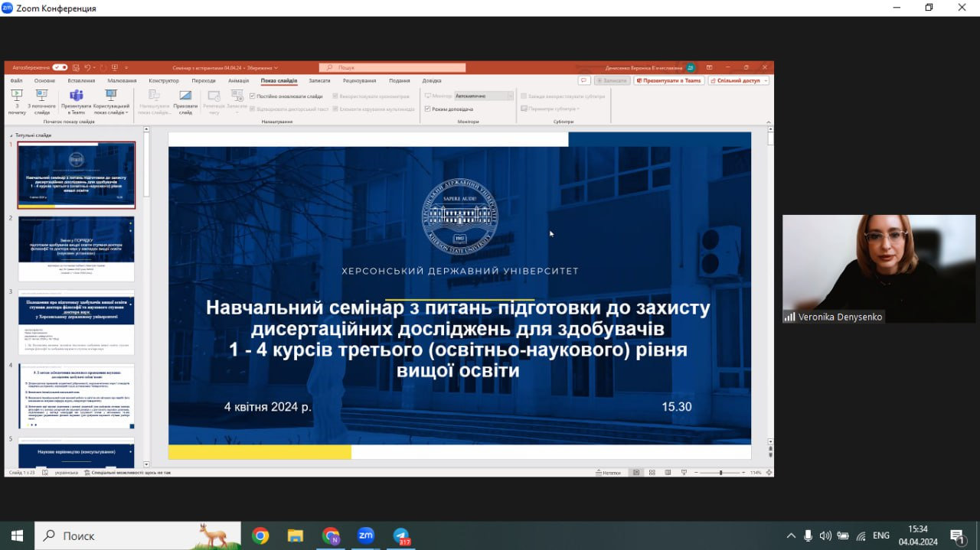
Task: Toggle 'Відтворювати дикторський текст' checkbox
Action: (253, 109)
